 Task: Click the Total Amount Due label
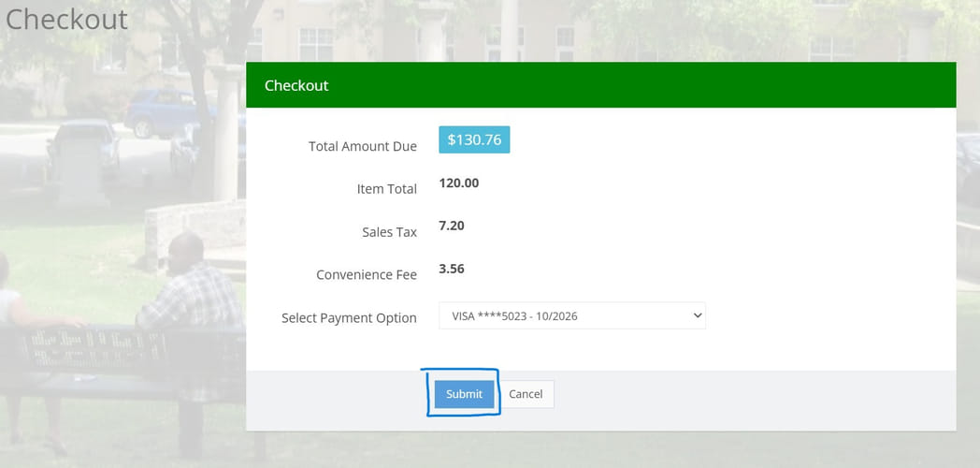363,147
